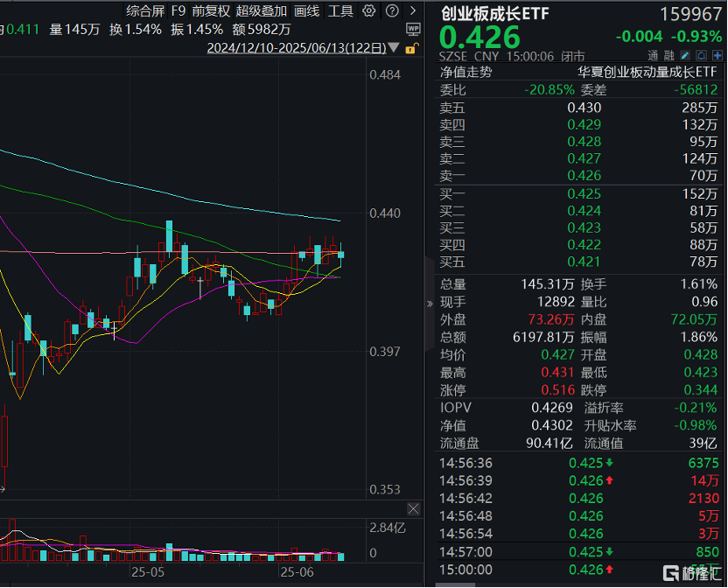Viewport: 728px width, 588px height.
Task: Click the 创业板成长ETF title
Action: (x=494, y=14)
